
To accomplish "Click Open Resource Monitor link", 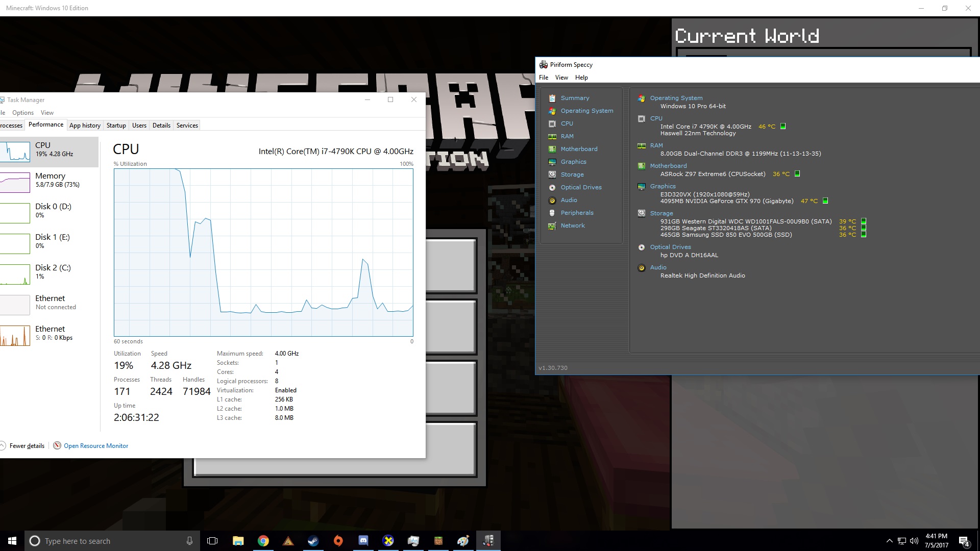I will 96,446.
